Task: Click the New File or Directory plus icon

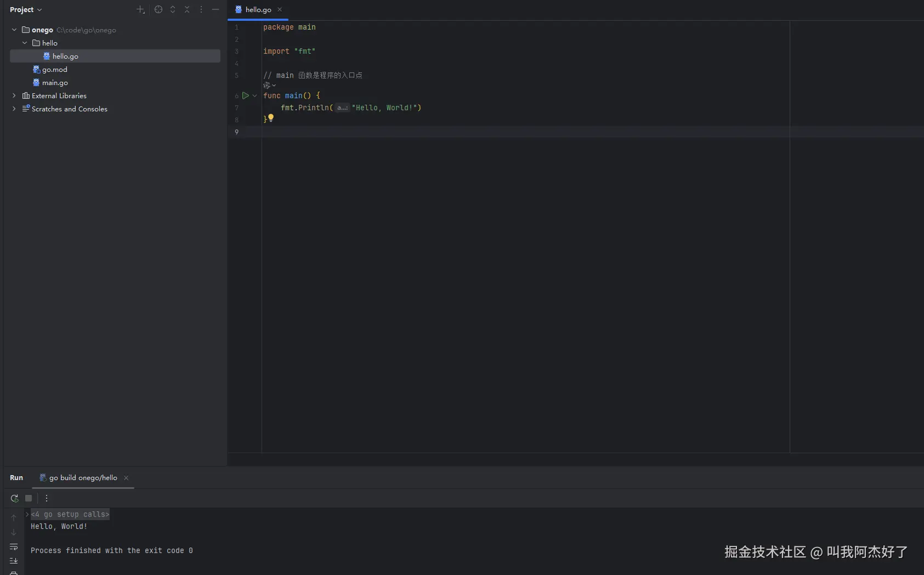Action: point(140,9)
